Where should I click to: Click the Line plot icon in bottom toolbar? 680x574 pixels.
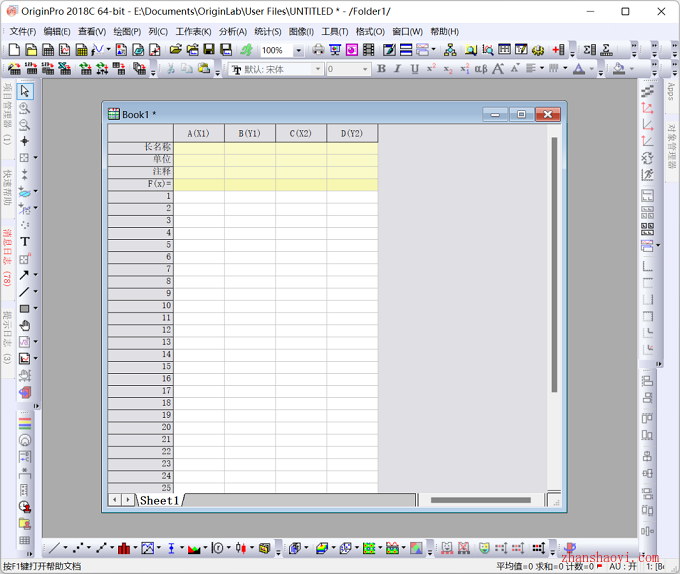pos(54,548)
